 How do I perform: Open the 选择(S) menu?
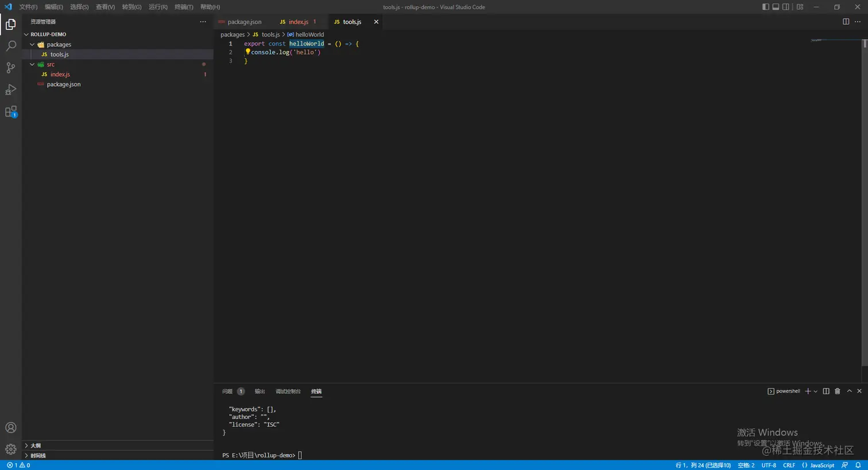(x=79, y=7)
